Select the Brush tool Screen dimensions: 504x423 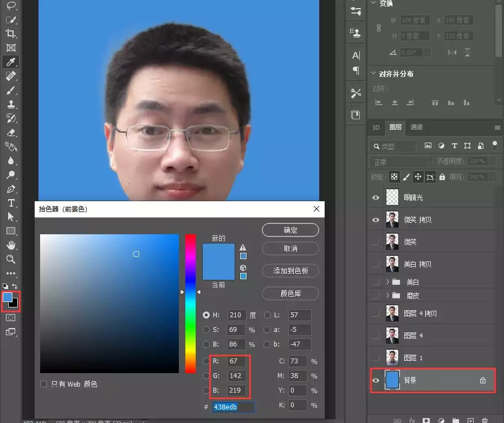tap(11, 91)
